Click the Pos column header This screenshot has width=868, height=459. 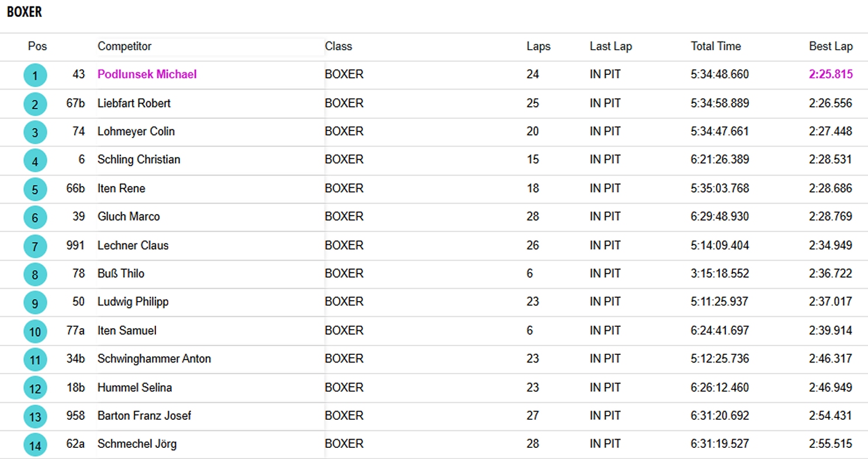37,46
